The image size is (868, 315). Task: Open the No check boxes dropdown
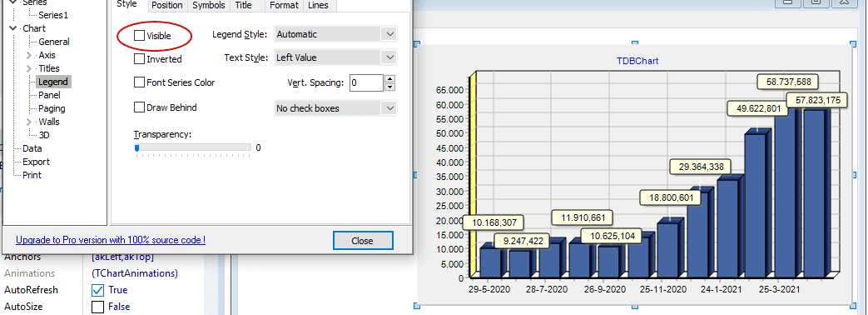pyautogui.click(x=335, y=108)
